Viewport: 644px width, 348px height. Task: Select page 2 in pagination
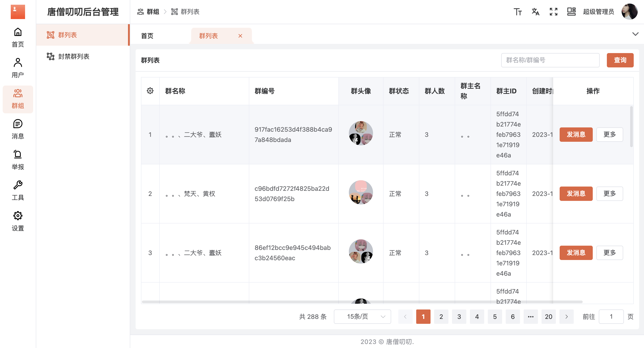tap(441, 317)
